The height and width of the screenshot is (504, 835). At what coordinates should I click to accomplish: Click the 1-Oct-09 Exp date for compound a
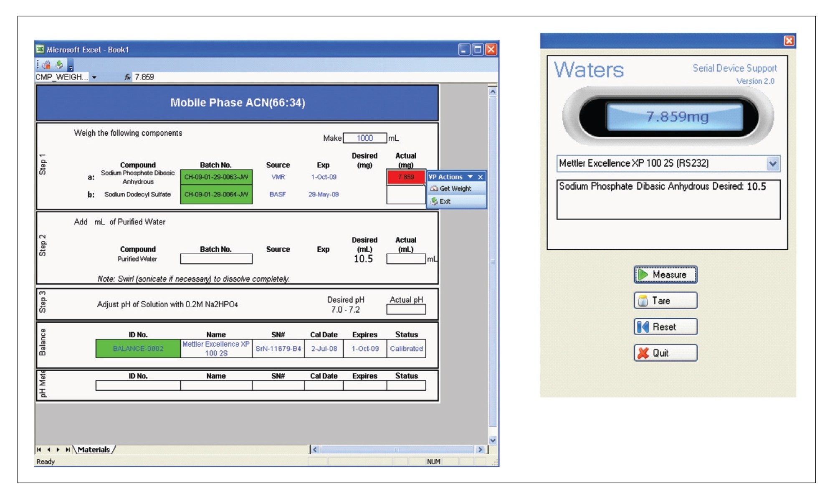tap(324, 177)
